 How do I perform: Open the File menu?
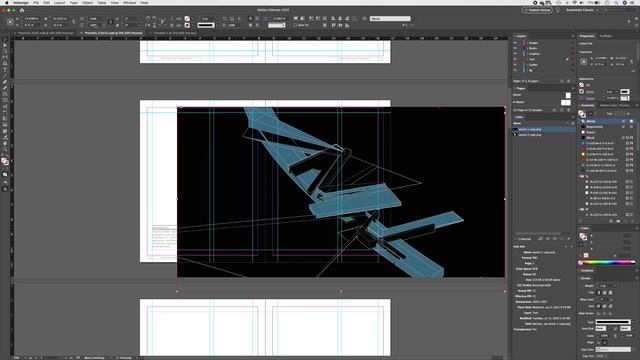click(x=36, y=2)
